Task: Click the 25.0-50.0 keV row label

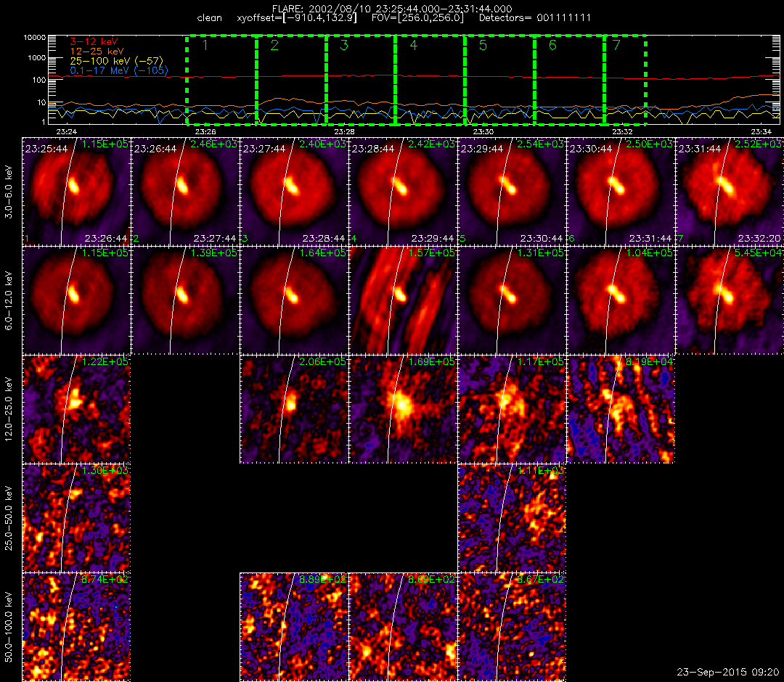Action: 9,519
